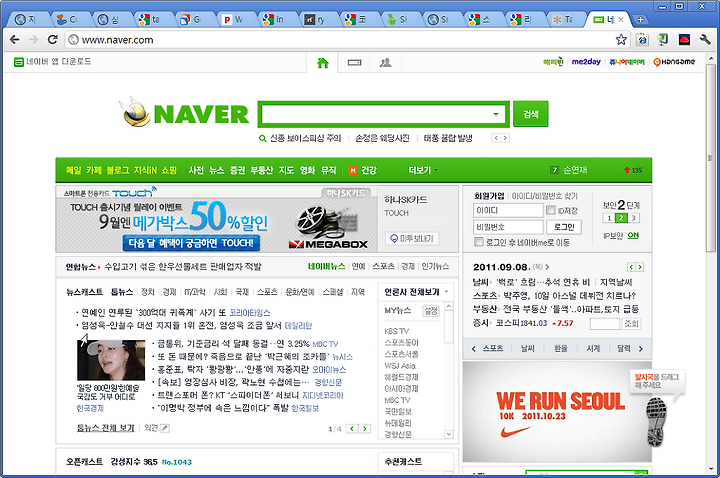Check 로그인 후 네이버me로 이동 checkbox
Viewport: 720px width, 478px height.
click(478, 242)
